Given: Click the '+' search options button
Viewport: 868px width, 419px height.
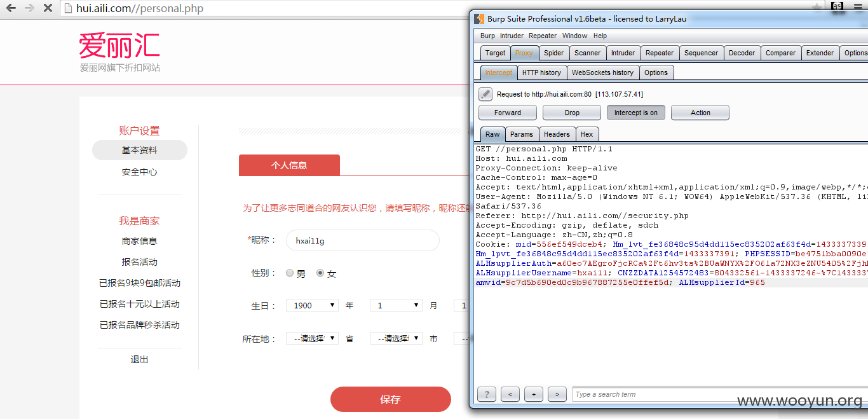Looking at the screenshot, I should (534, 394).
